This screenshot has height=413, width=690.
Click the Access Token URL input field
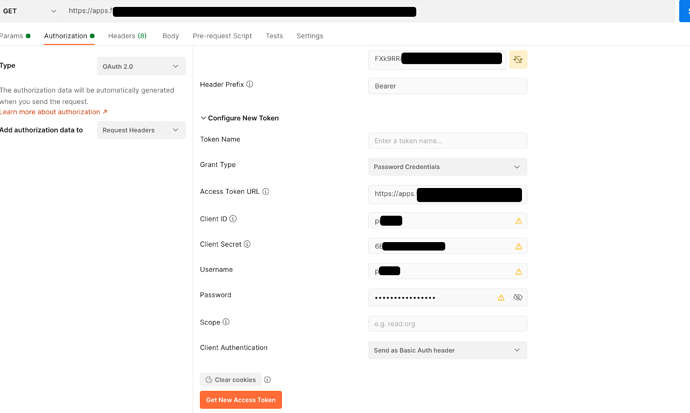(448, 194)
